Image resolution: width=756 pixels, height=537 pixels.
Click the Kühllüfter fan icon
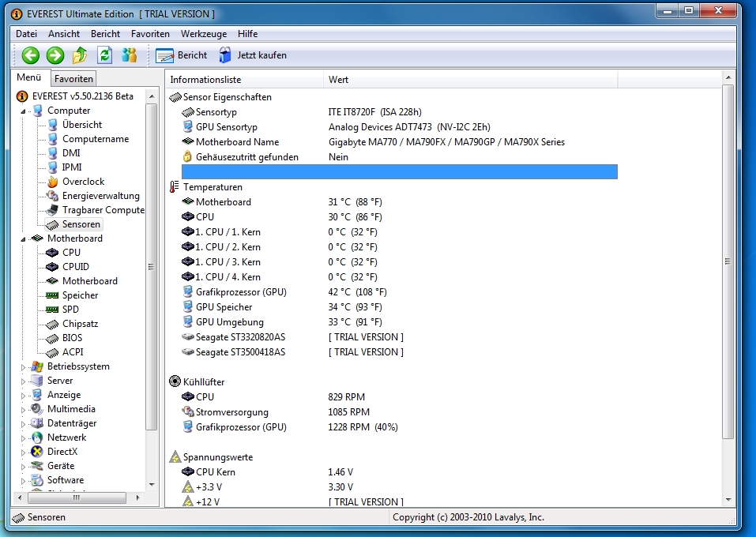tap(175, 381)
